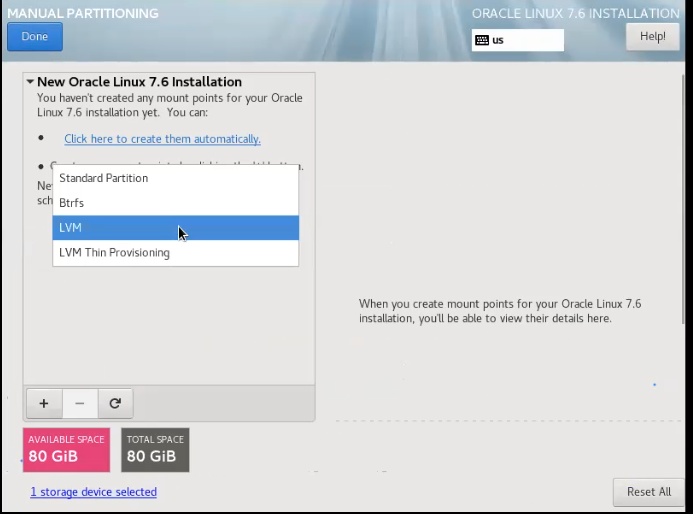Click the New Oracle Linux 7.6 Installation heading
Image resolution: width=693 pixels, height=514 pixels.
pos(139,82)
